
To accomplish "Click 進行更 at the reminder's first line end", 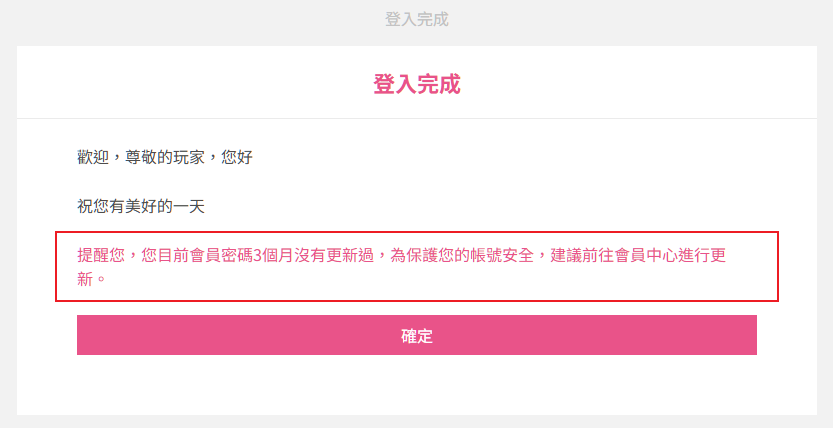I will (x=702, y=255).
